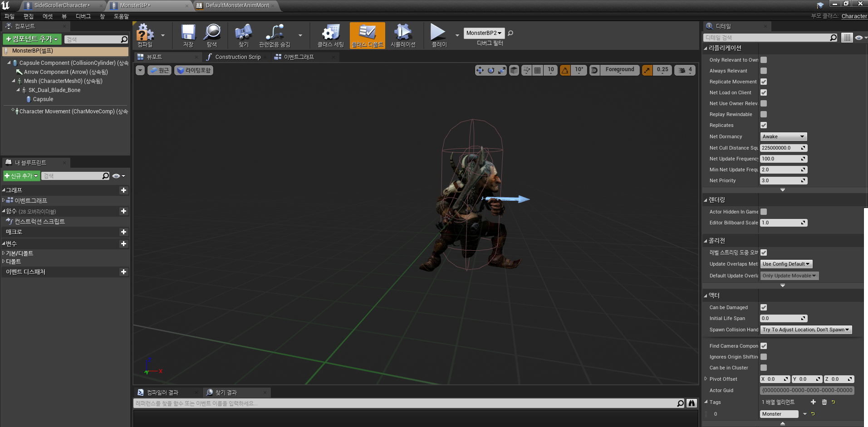Toggle Always Relevant checkbox
This screenshot has height=427, width=868.
tap(764, 71)
